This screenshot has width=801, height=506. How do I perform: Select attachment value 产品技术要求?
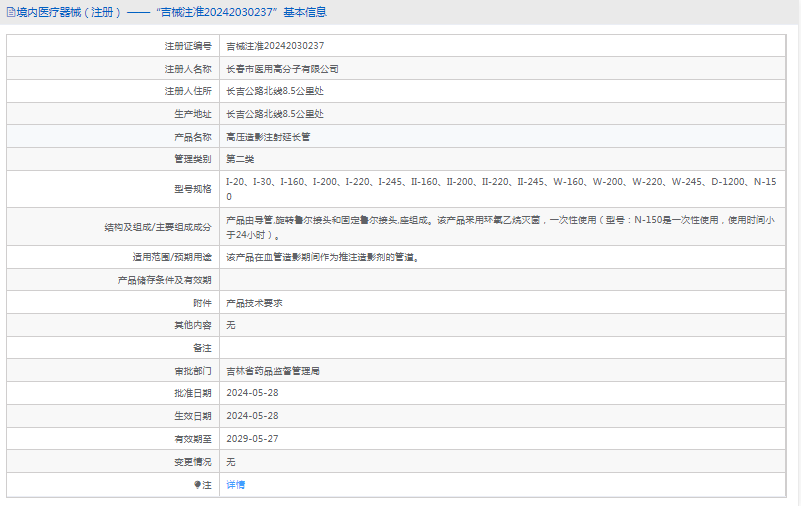click(x=254, y=303)
